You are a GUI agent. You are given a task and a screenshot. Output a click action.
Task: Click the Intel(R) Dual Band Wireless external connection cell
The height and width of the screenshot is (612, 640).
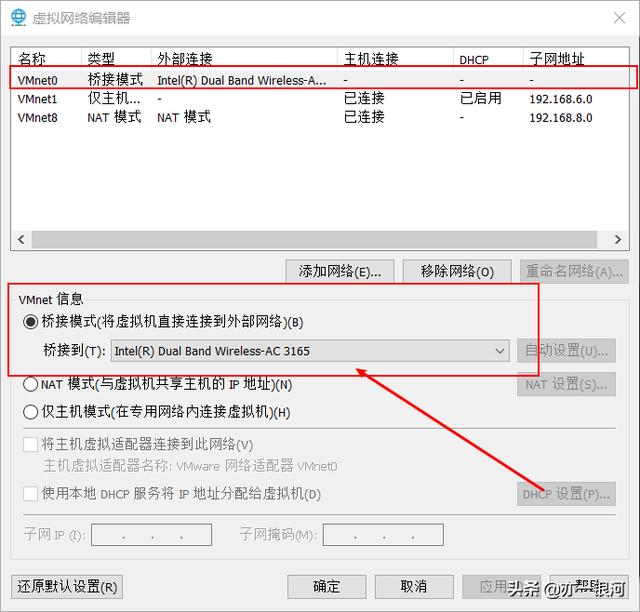(x=242, y=80)
